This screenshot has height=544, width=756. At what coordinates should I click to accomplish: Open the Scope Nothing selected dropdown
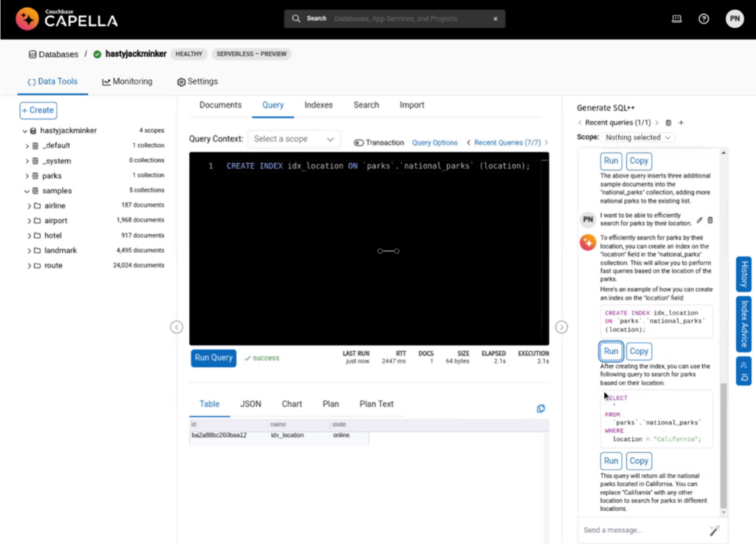coord(637,137)
